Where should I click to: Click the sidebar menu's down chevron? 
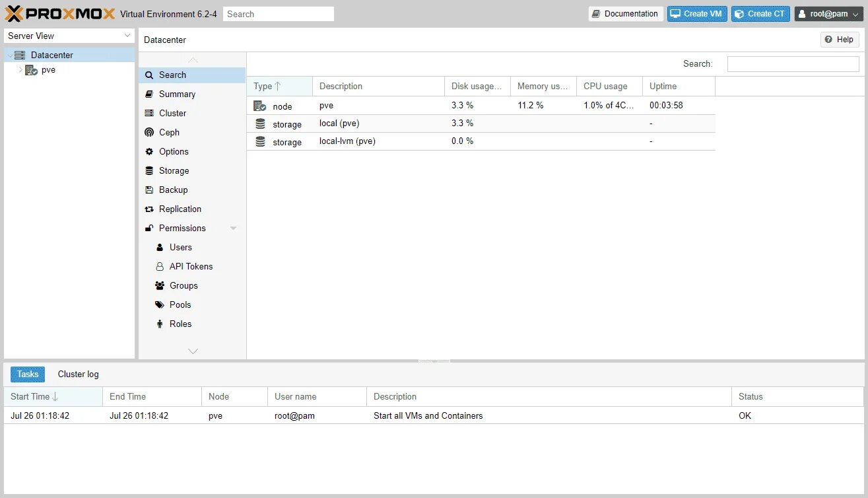pyautogui.click(x=193, y=351)
